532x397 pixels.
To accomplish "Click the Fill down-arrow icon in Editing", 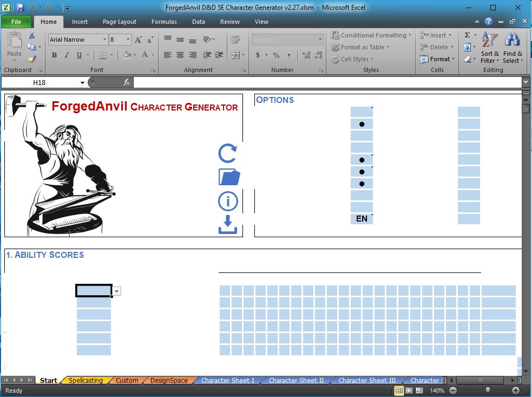I will (x=467, y=47).
